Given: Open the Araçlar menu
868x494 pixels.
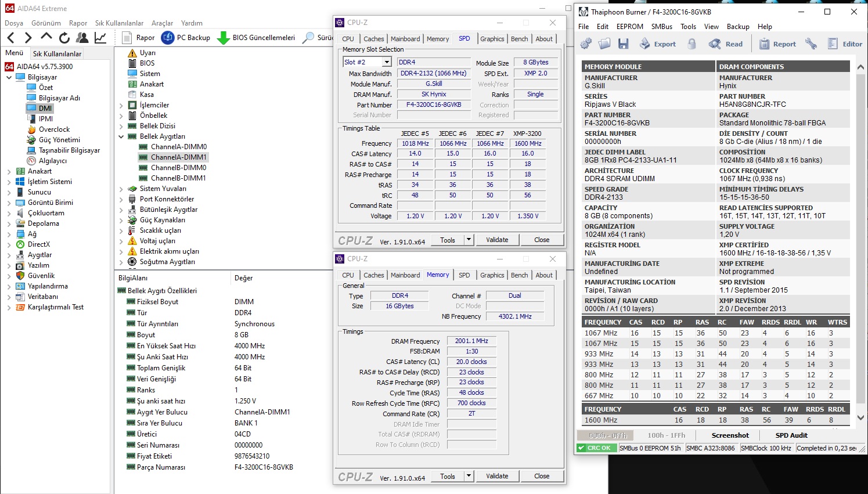Looking at the screenshot, I should 162,23.
